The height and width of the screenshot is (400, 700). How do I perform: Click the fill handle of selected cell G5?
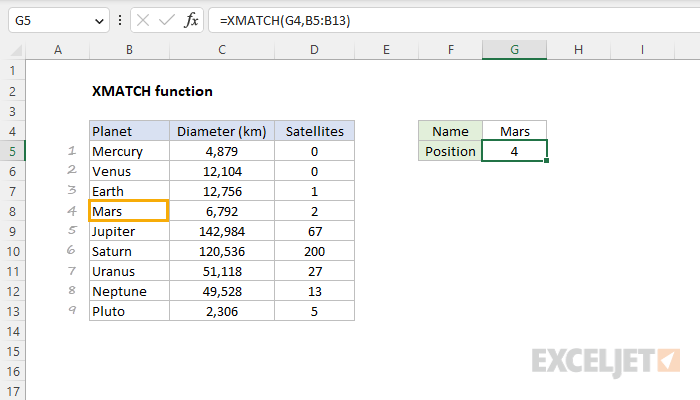[x=546, y=161]
